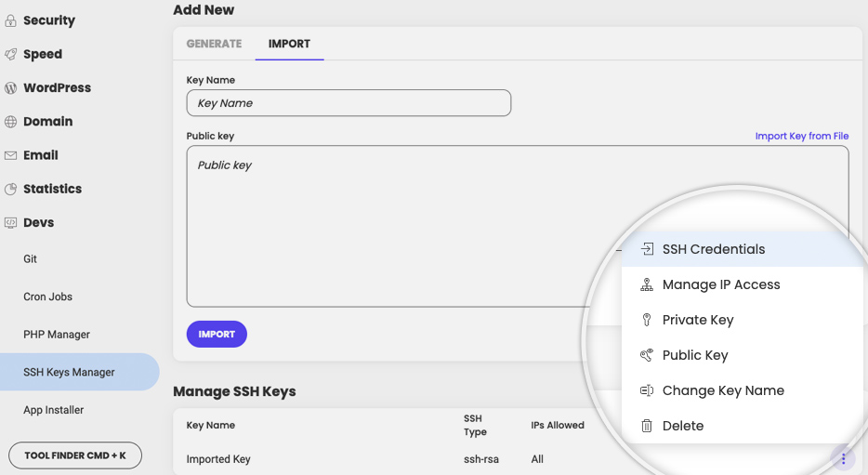The image size is (868, 475).
Task: Click the Key Name column header
Action: click(211, 425)
